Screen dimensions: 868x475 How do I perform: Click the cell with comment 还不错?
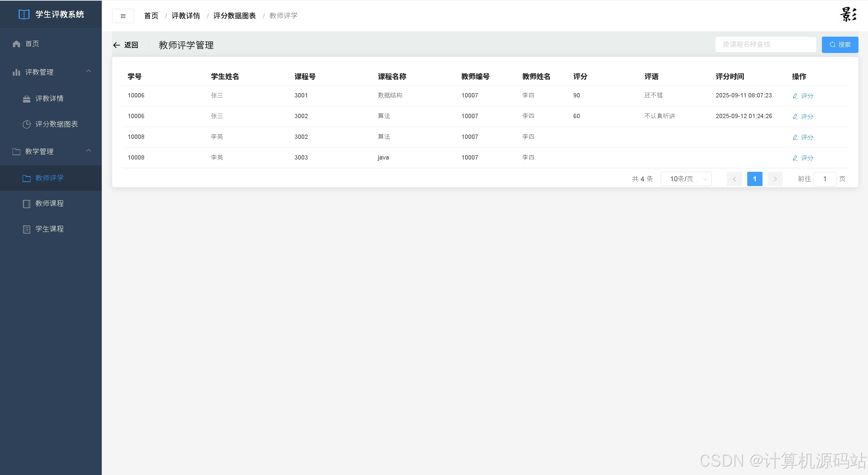653,95
